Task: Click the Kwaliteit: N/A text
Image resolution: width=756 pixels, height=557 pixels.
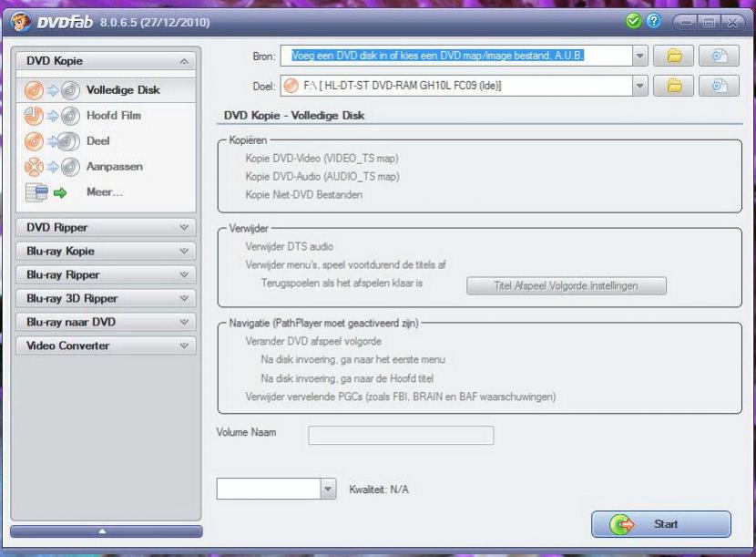Action: pos(379,490)
